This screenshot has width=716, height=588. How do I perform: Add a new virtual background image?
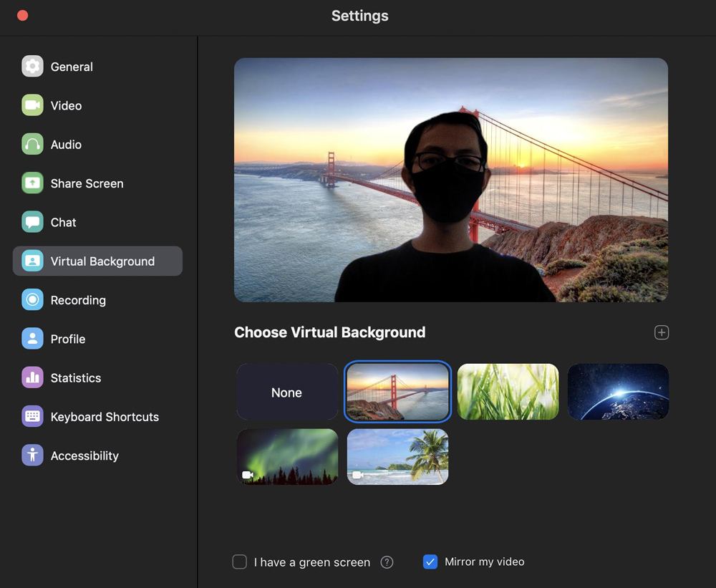[x=662, y=332]
